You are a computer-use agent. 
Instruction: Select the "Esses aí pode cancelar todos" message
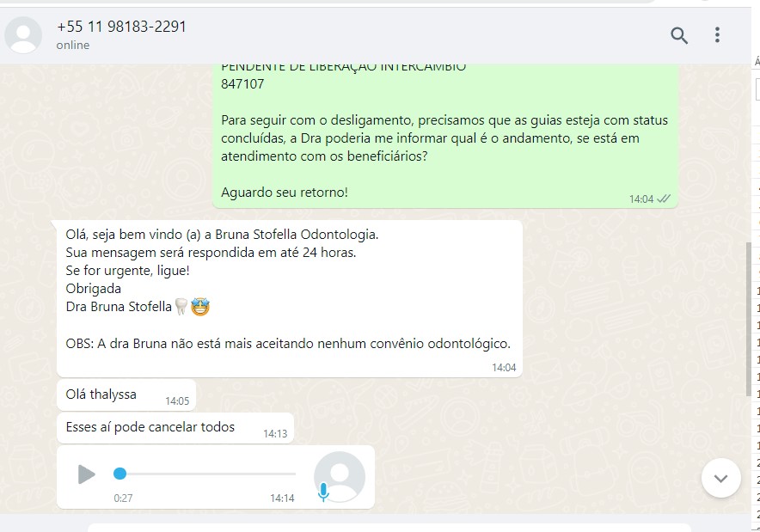[175, 428]
